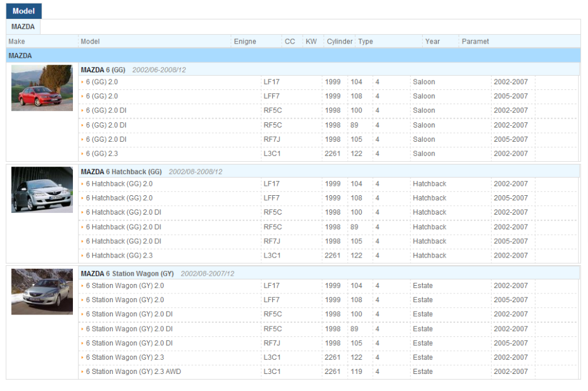Click the KW column header
Viewport: 588px width, 391px height.
pos(311,42)
